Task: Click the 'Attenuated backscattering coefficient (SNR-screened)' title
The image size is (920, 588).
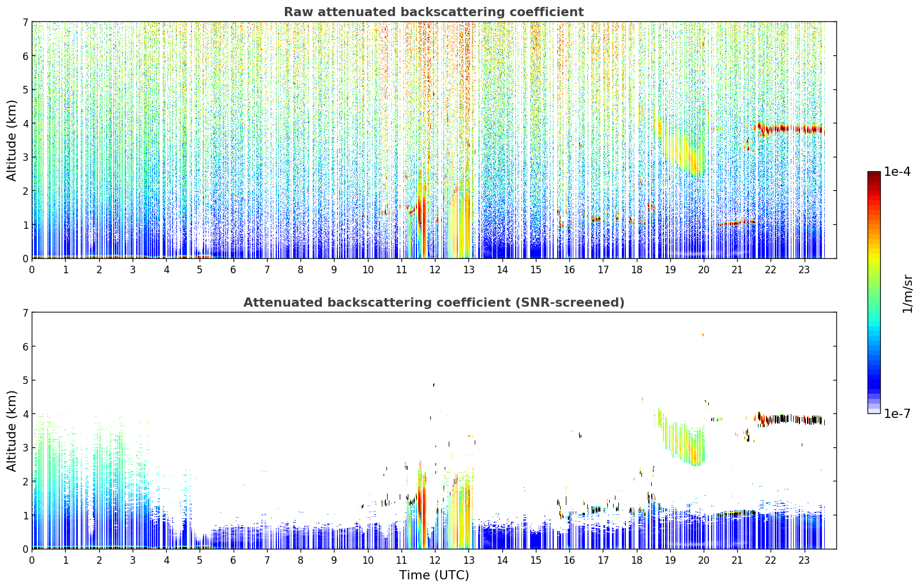Action: 434,303
